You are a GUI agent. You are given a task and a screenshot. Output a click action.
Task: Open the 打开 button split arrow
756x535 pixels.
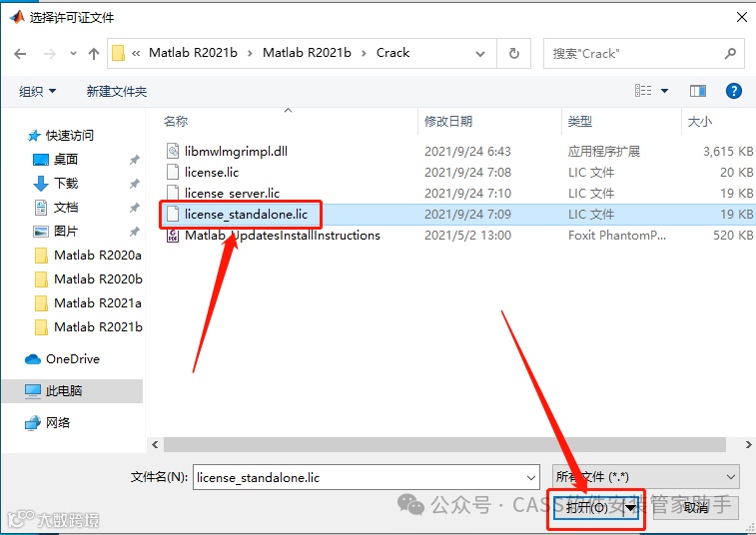pyautogui.click(x=630, y=507)
